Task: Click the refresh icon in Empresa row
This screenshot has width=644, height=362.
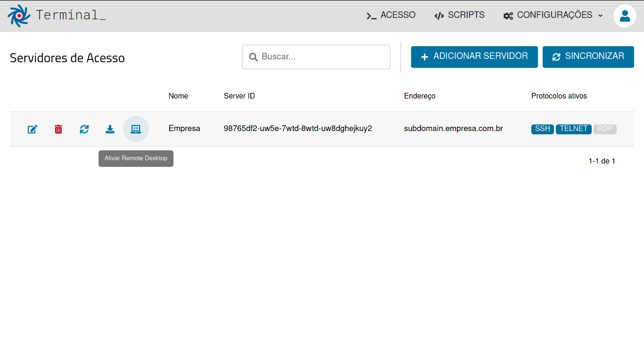Action: click(84, 129)
